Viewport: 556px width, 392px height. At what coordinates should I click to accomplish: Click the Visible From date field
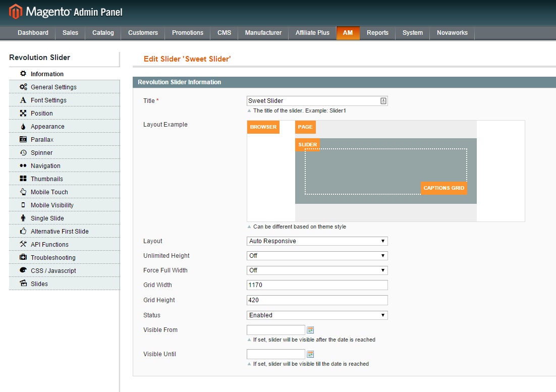pos(276,330)
